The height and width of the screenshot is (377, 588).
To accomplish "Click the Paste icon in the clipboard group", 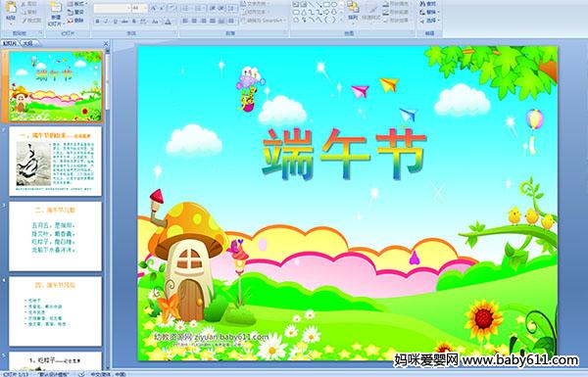I will (x=11, y=11).
